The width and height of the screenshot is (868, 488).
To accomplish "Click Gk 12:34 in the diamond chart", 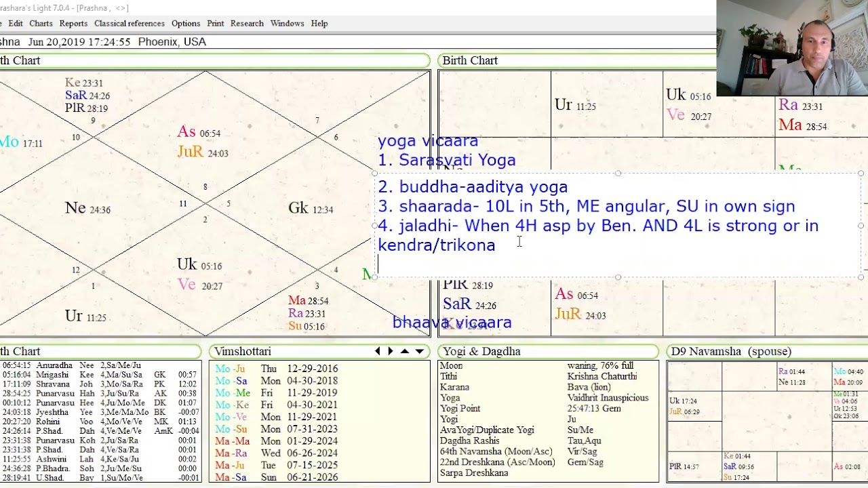I will 311,209.
